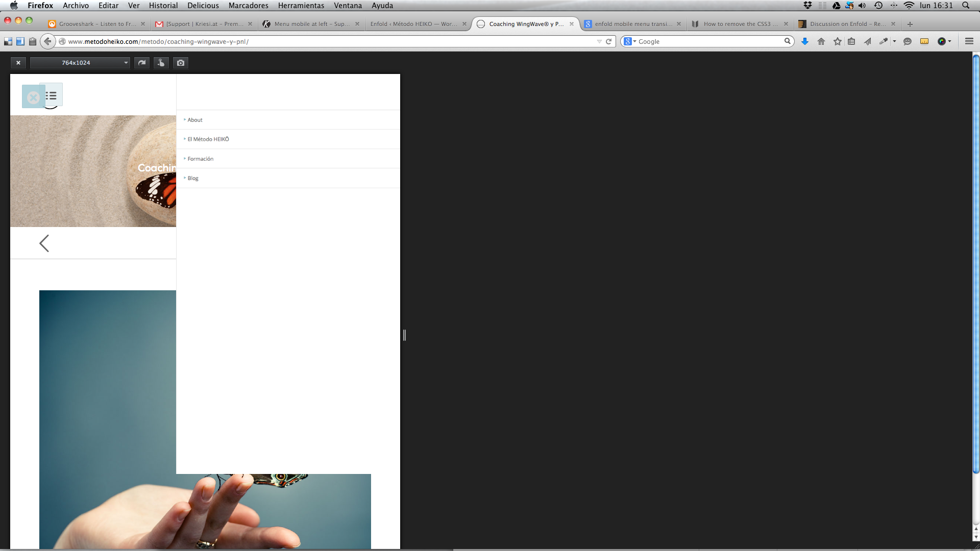Open the Archivo menu
The height and width of the screenshot is (551, 980).
click(x=76, y=5)
